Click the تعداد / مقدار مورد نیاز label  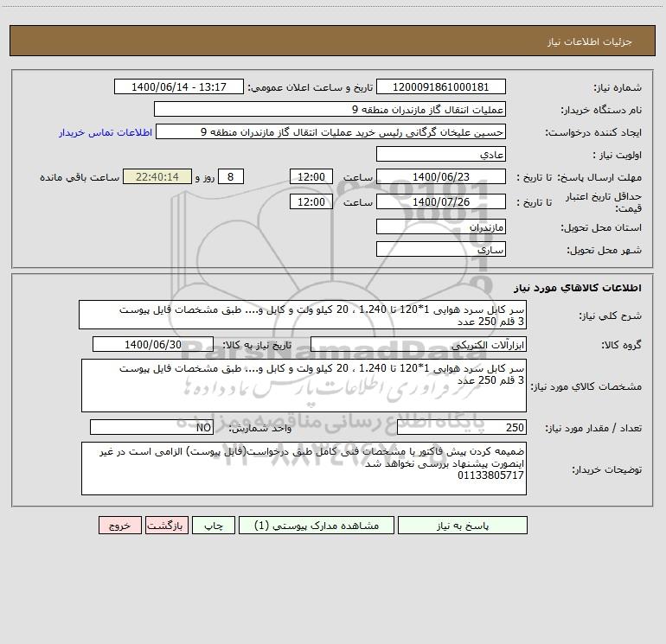593,428
